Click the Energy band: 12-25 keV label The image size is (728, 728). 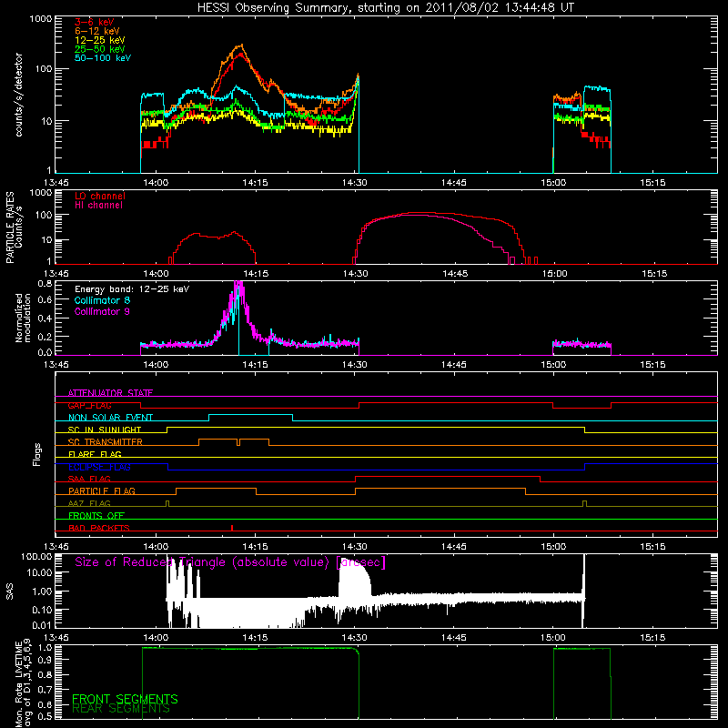coord(132,289)
